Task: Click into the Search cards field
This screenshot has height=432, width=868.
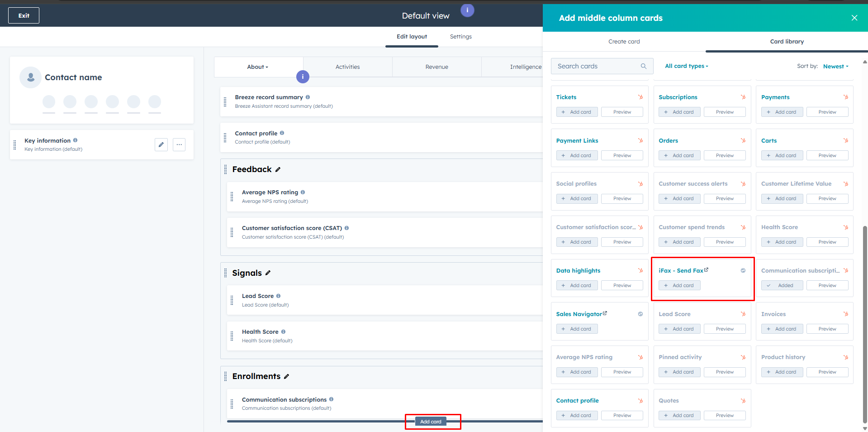Action: pos(596,66)
